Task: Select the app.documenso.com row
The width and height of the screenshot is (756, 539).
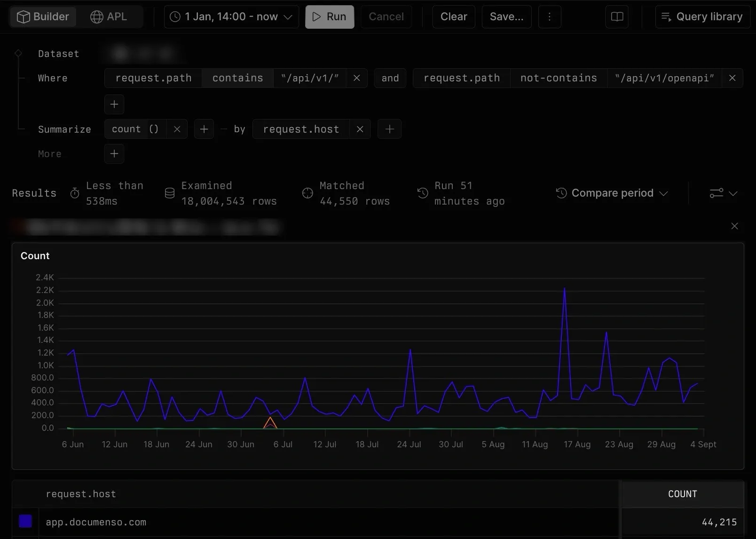Action: 378,522
